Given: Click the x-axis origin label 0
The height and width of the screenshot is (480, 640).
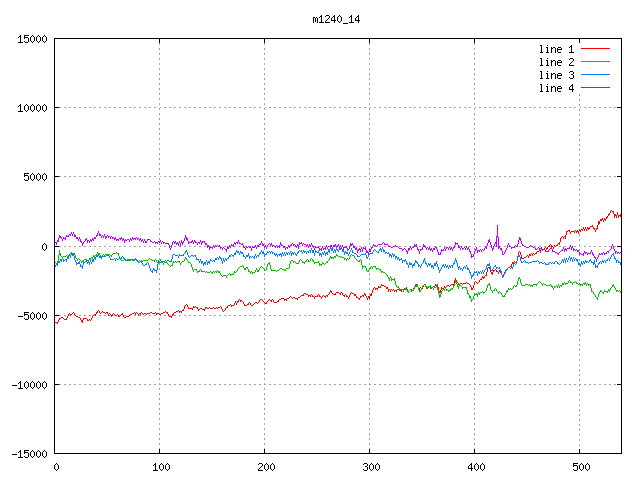Looking at the screenshot, I should (x=56, y=467).
